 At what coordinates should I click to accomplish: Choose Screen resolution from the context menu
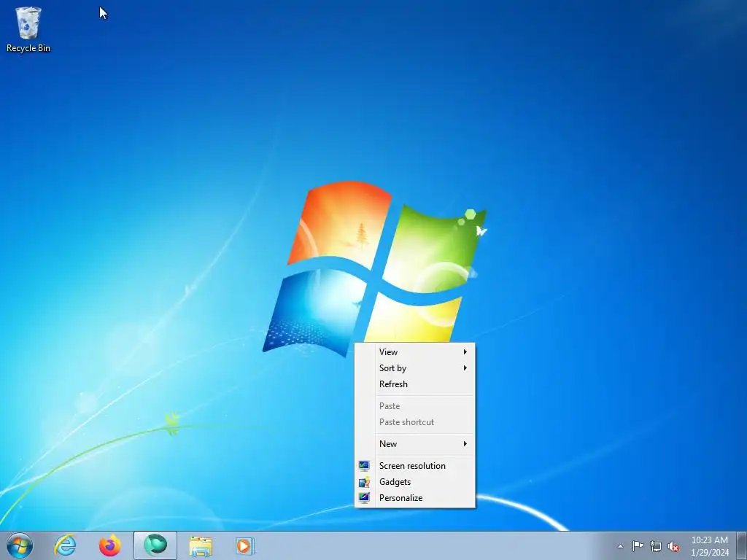coord(415,466)
